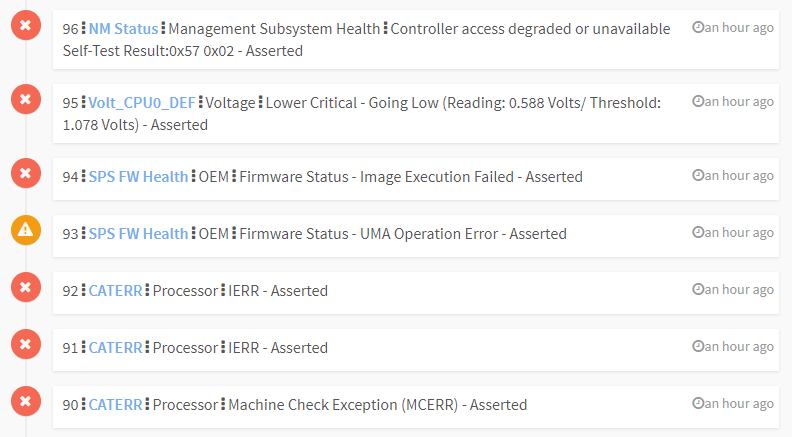This screenshot has height=437, width=792.
Task: Click clock icon on event 93 timestamp
Action: point(698,232)
